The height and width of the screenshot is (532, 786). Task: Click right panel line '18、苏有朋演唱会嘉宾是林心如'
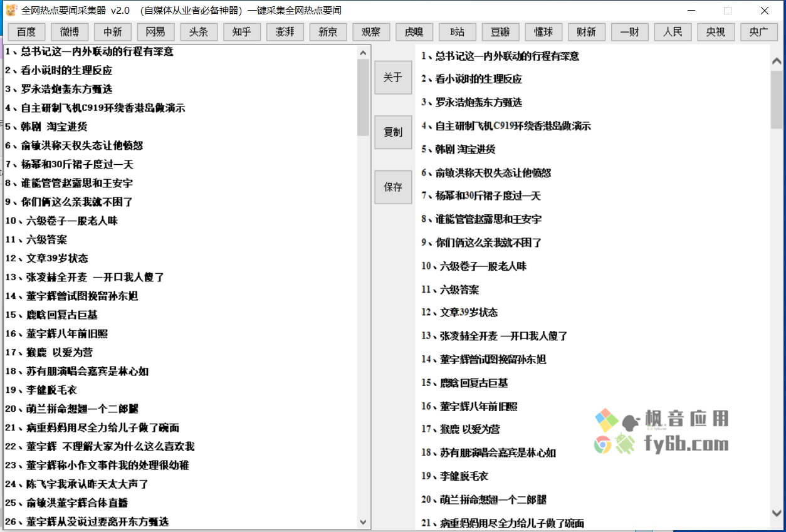[489, 452]
